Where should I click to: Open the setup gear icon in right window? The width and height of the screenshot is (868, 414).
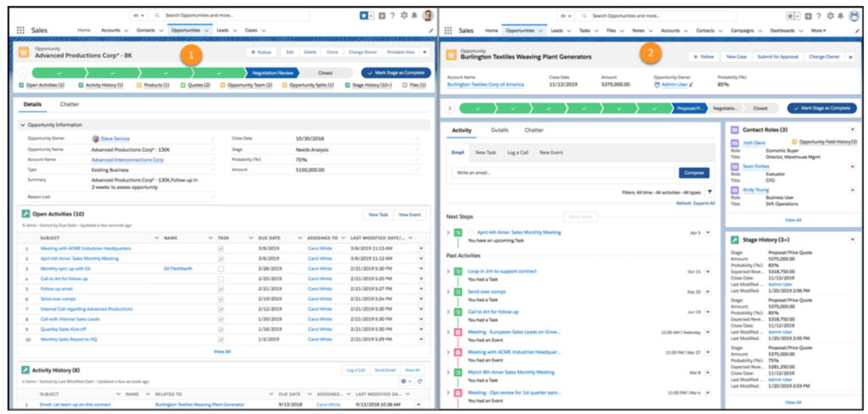(831, 15)
